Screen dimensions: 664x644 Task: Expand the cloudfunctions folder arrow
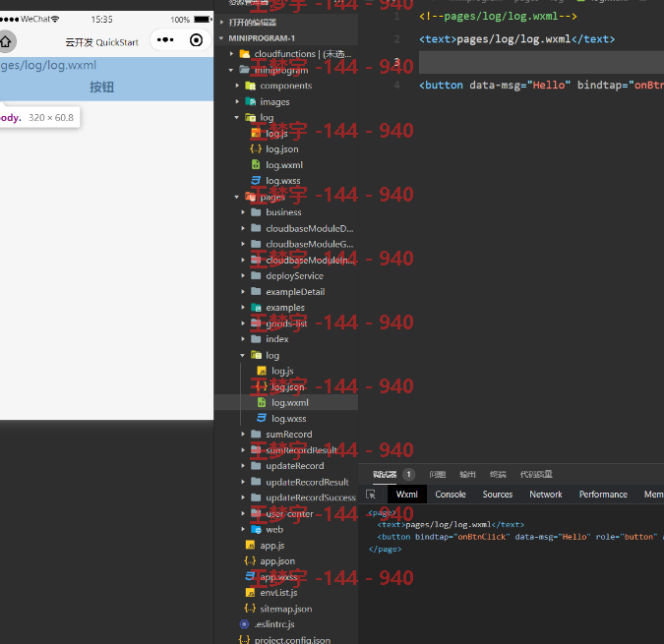point(231,54)
